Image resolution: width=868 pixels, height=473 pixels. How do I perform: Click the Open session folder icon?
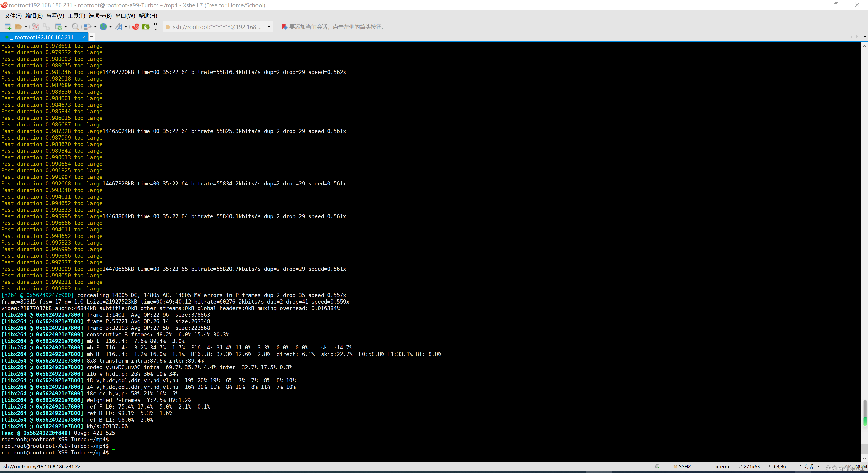click(19, 27)
